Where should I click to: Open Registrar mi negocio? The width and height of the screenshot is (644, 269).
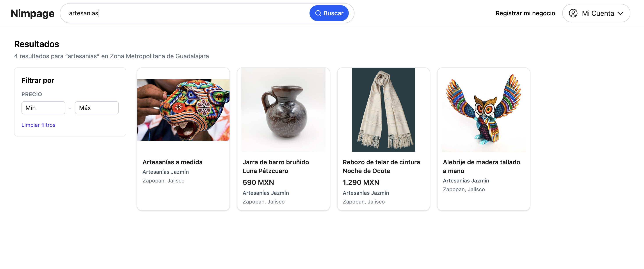(525, 13)
